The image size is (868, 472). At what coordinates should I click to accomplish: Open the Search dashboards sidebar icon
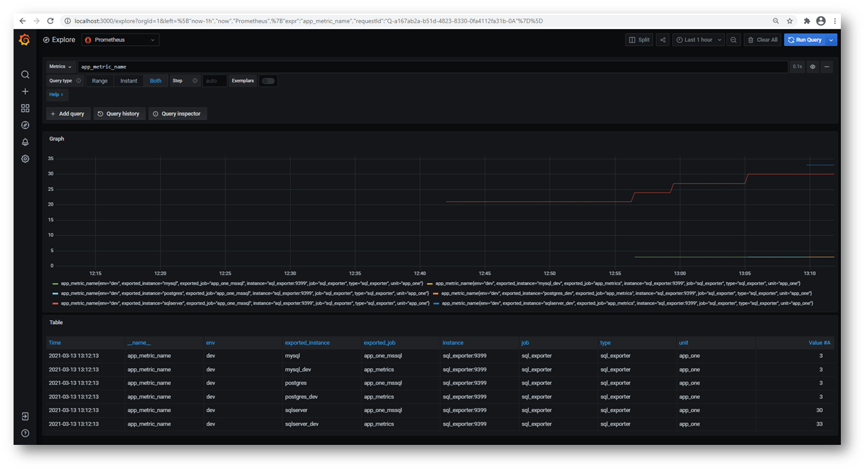pos(25,75)
